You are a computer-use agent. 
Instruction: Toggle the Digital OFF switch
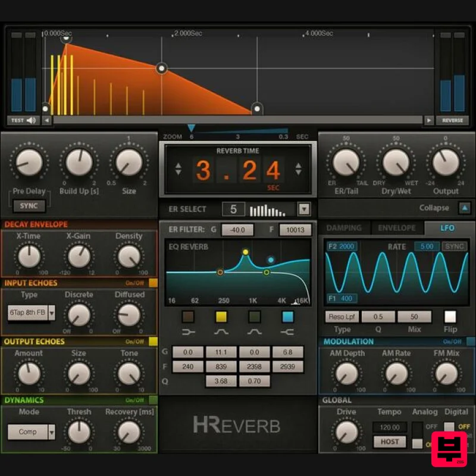pos(449,427)
